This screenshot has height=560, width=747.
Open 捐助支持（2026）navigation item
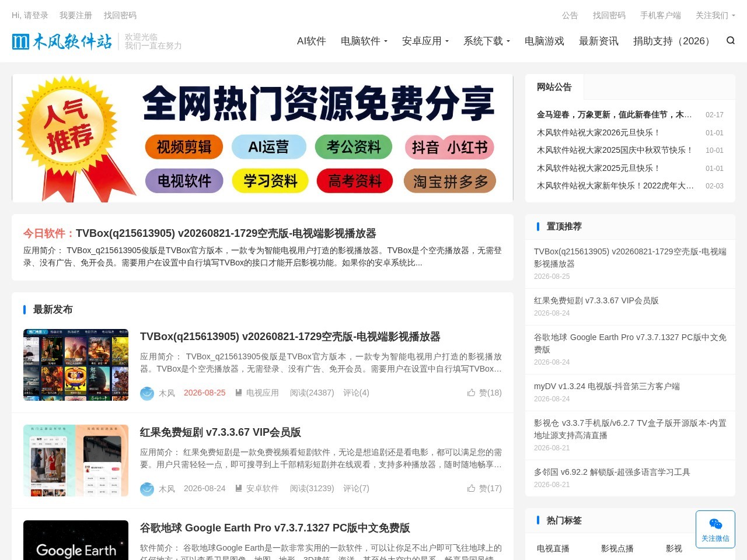(x=673, y=41)
